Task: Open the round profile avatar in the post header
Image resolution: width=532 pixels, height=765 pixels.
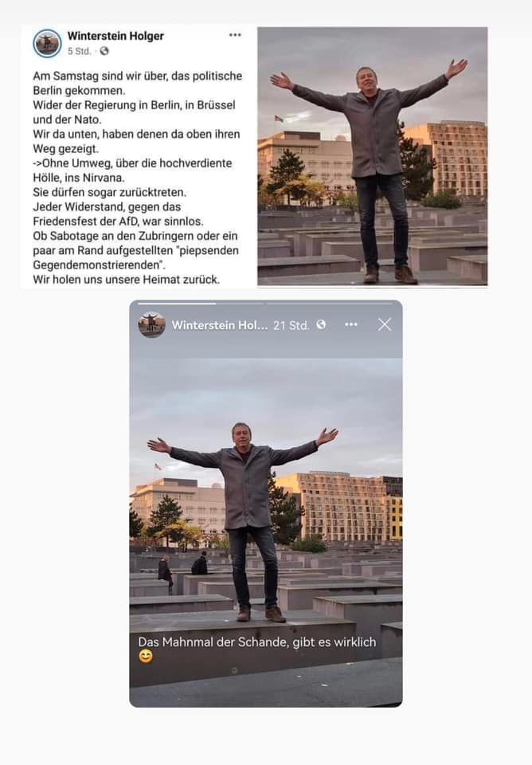Action: click(x=47, y=43)
